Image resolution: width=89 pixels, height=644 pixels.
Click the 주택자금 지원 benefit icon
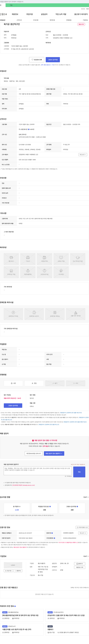11,272
